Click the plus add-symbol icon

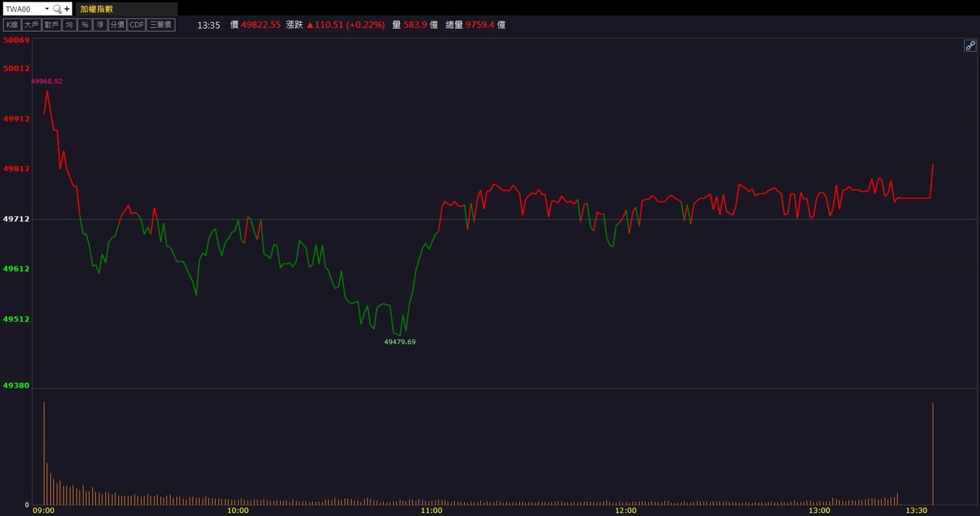67,9
